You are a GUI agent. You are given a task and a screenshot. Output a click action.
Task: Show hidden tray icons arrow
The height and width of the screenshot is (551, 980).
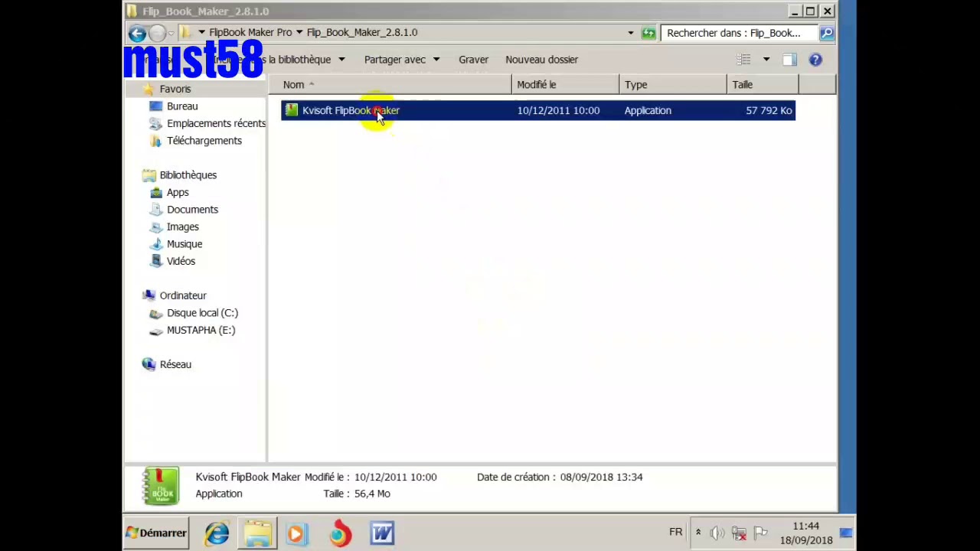[x=697, y=533]
